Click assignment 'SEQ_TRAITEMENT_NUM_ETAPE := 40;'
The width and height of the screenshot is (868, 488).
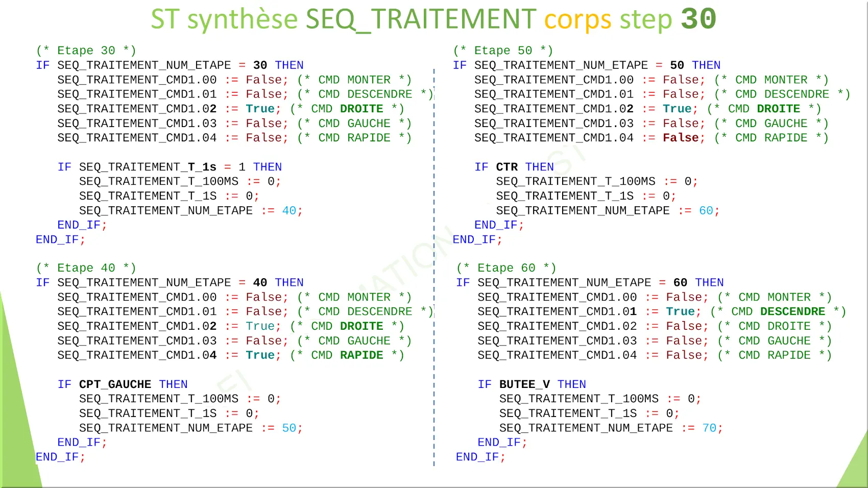pyautogui.click(x=191, y=211)
